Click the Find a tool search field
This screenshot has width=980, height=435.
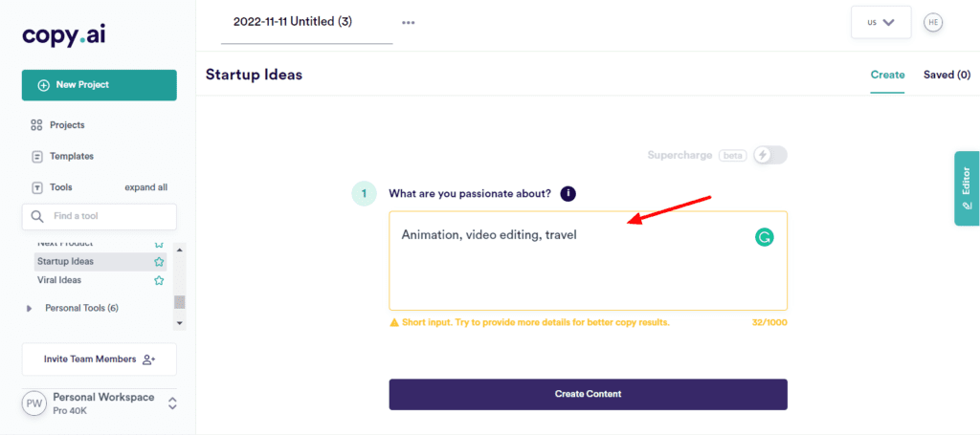pyautogui.click(x=100, y=217)
